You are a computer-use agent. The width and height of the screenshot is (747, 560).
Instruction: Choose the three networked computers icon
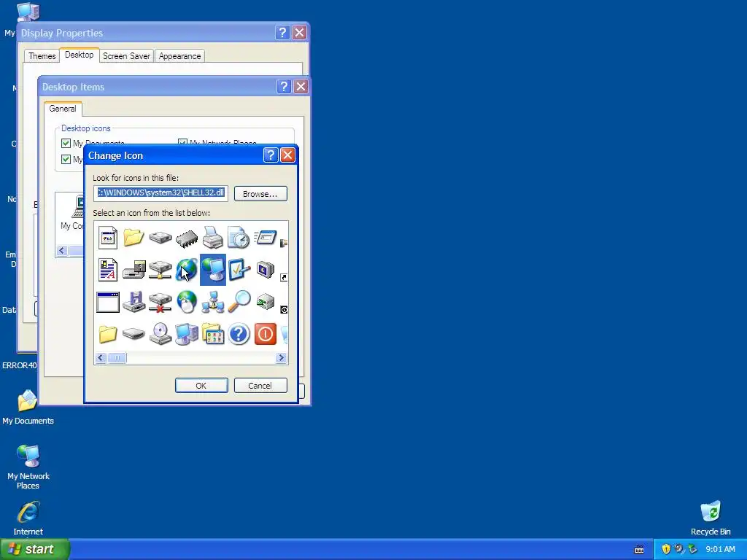(x=213, y=302)
